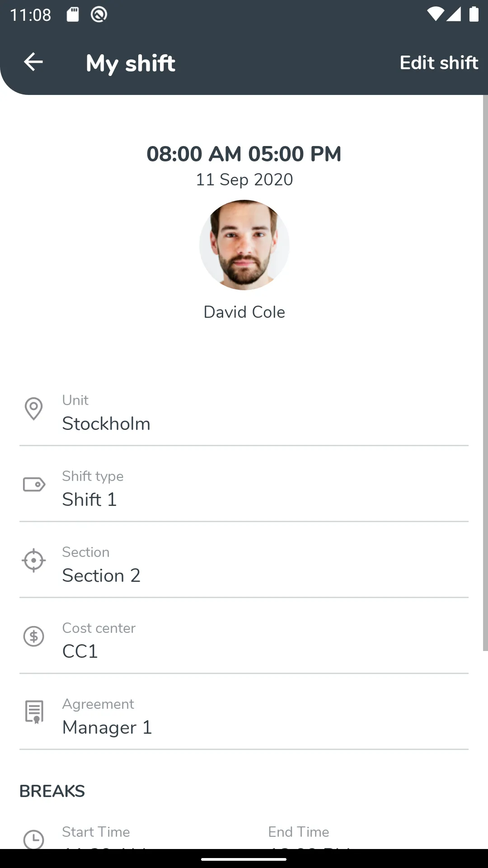Select the CC1 cost center row
The width and height of the screenshot is (488, 868).
[244, 640]
